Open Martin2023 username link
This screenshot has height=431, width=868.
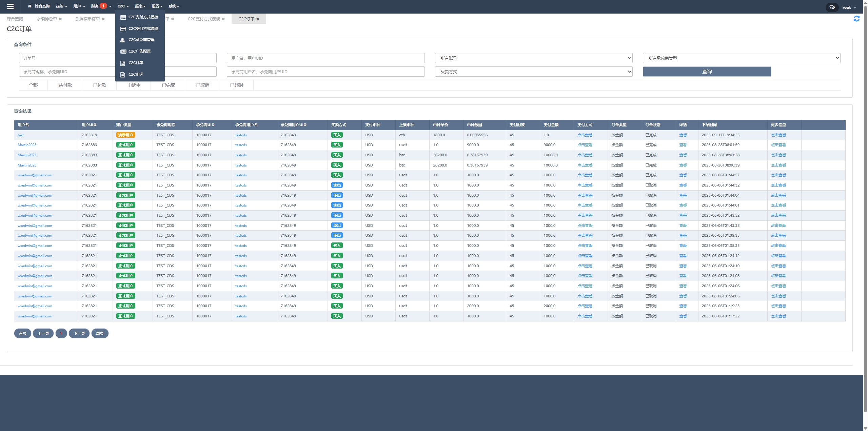coord(27,145)
